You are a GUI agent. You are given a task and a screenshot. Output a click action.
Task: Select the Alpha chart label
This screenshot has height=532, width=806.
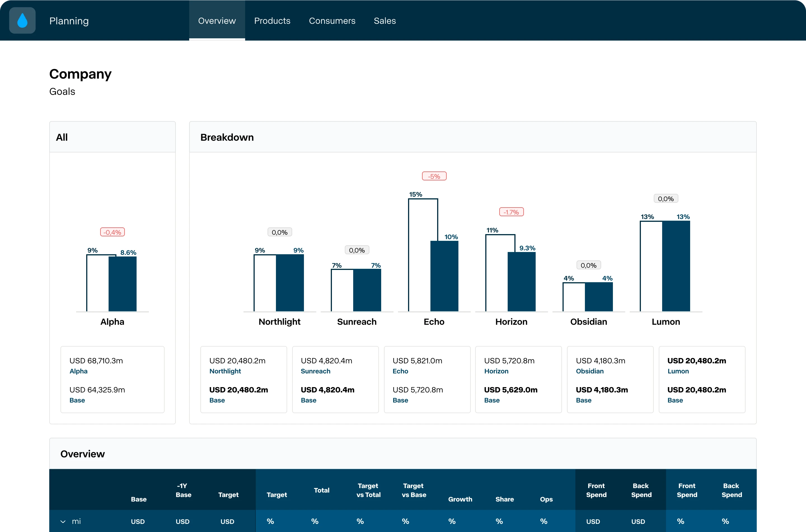pos(112,322)
